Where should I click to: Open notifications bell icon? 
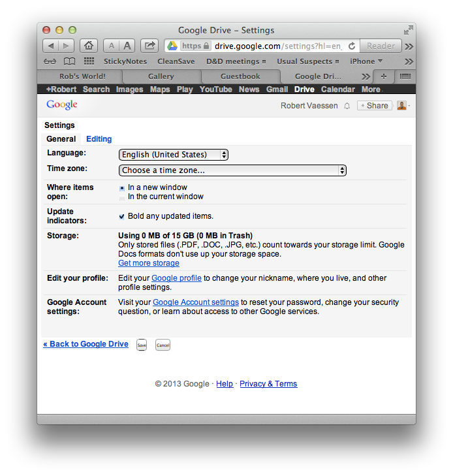coord(347,106)
